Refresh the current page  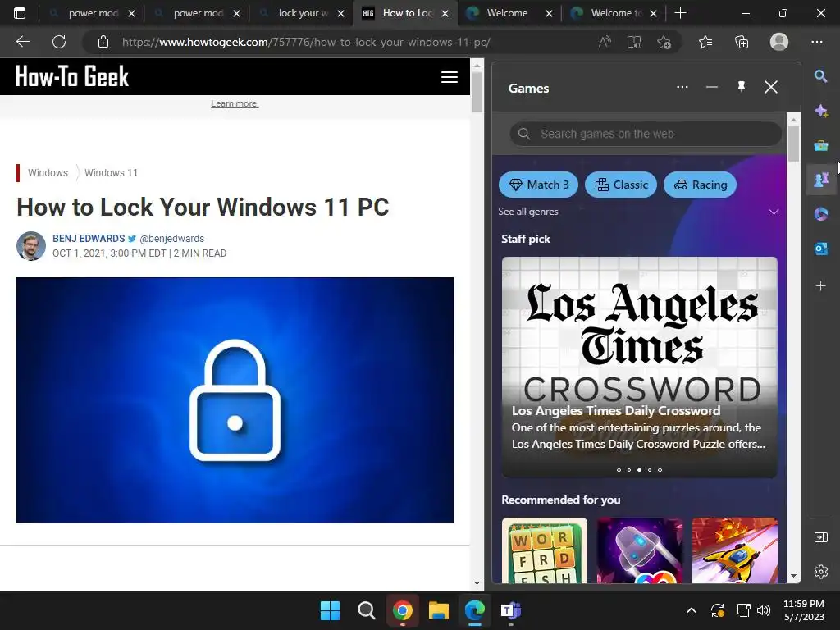pos(59,42)
